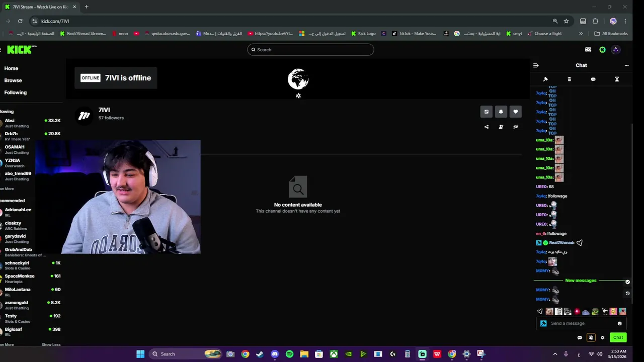
Task: Open asmongold recommended channel
Action: 30,305
